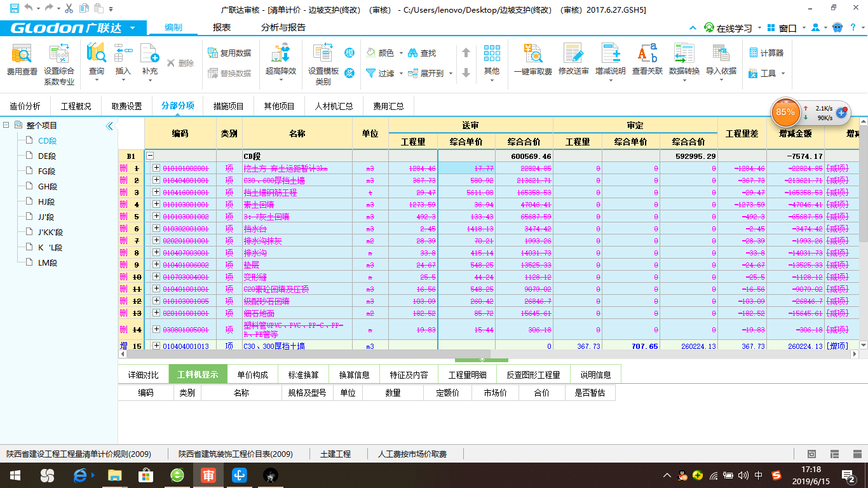Open the 工程量明细 bottom tab
868x488 pixels.
click(x=467, y=375)
